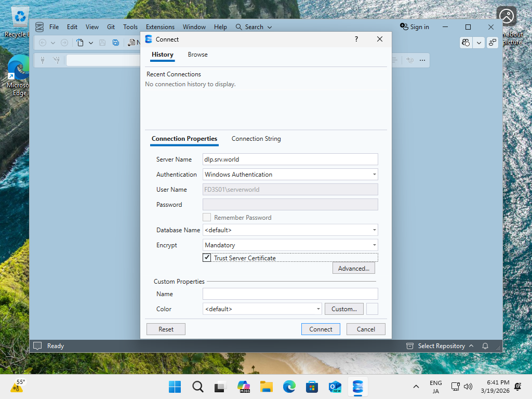Close the Connect dialog

tap(380, 39)
